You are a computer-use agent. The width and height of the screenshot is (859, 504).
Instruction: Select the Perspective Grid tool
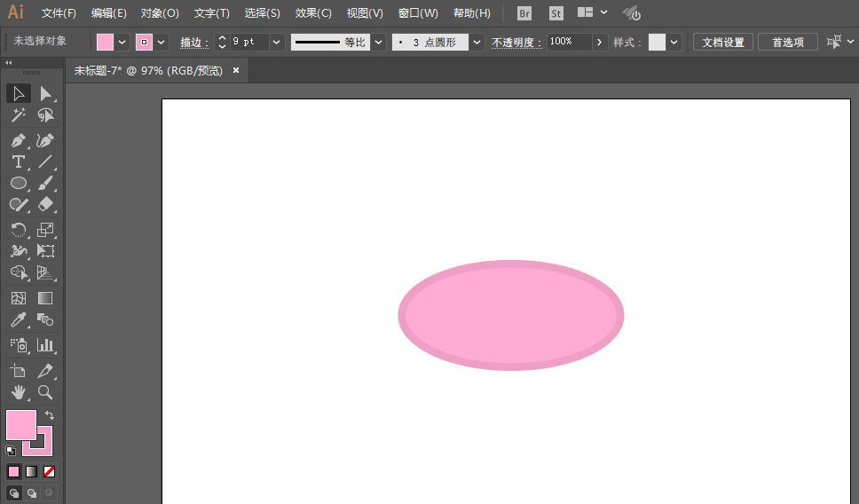click(x=45, y=272)
